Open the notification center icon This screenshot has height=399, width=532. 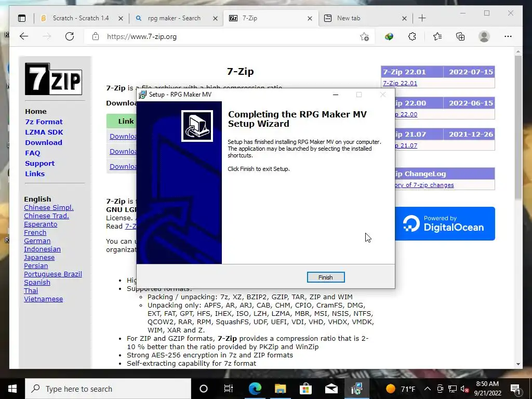515,389
